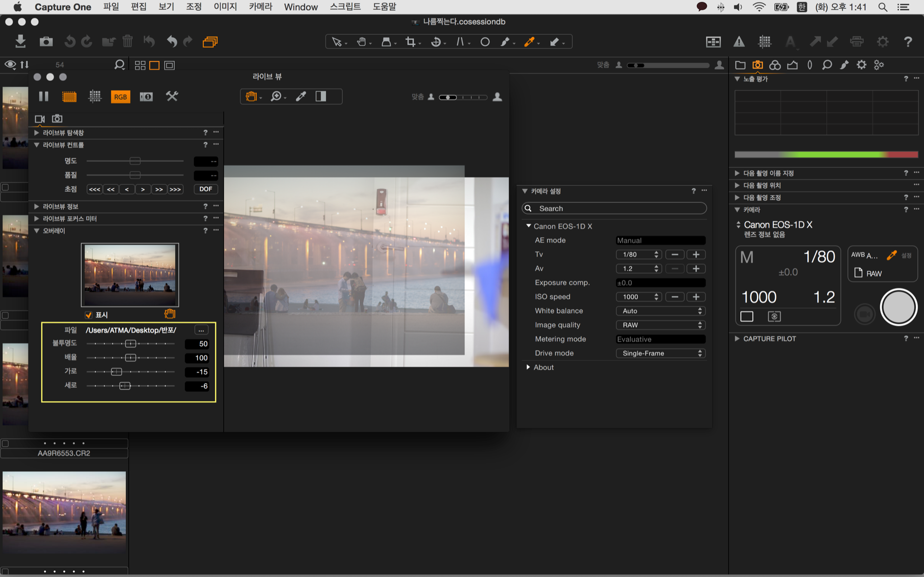Viewport: 924px width, 577px height.
Task: Toggle the overlay 표시 checkbox
Action: [89, 315]
